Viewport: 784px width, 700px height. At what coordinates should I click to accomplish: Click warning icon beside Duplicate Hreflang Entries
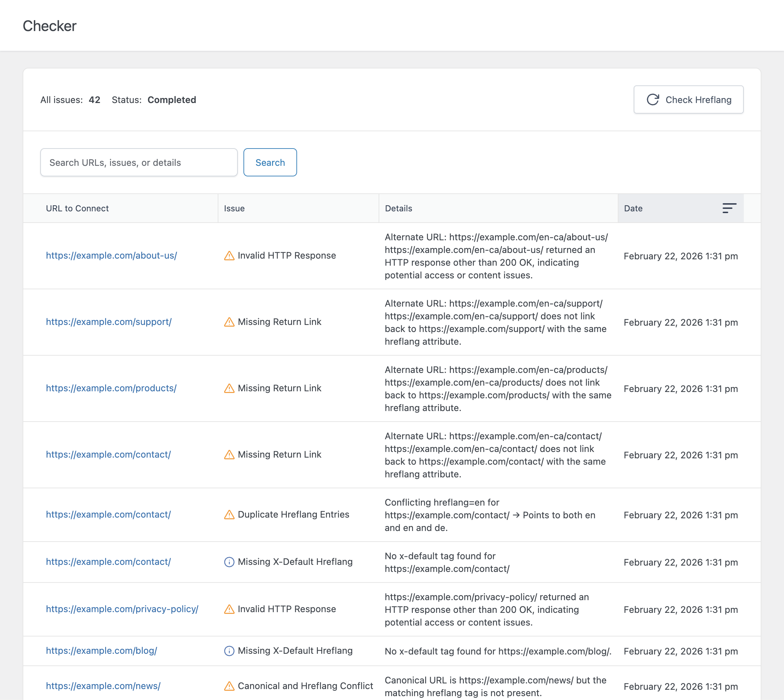[x=229, y=515]
